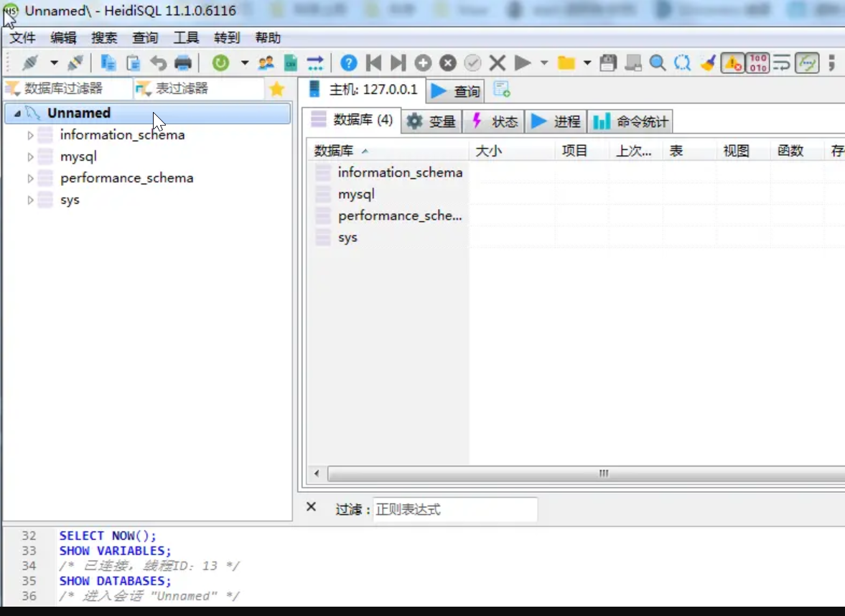The image size is (845, 616).
Task: Open the blue Help question mark icon
Action: click(349, 63)
